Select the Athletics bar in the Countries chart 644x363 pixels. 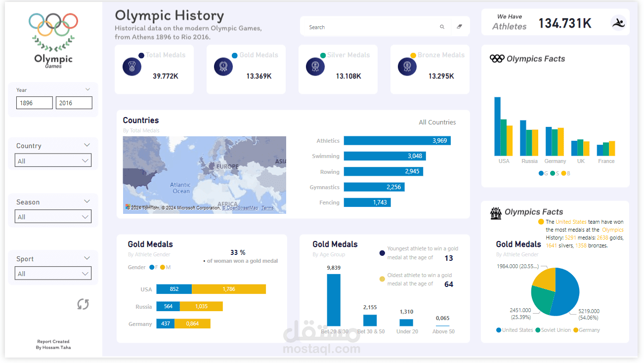(395, 140)
